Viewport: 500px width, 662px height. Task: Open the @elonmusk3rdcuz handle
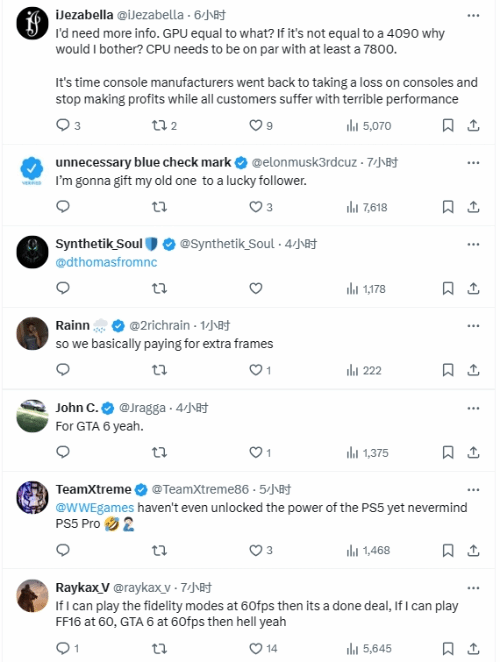pos(304,163)
